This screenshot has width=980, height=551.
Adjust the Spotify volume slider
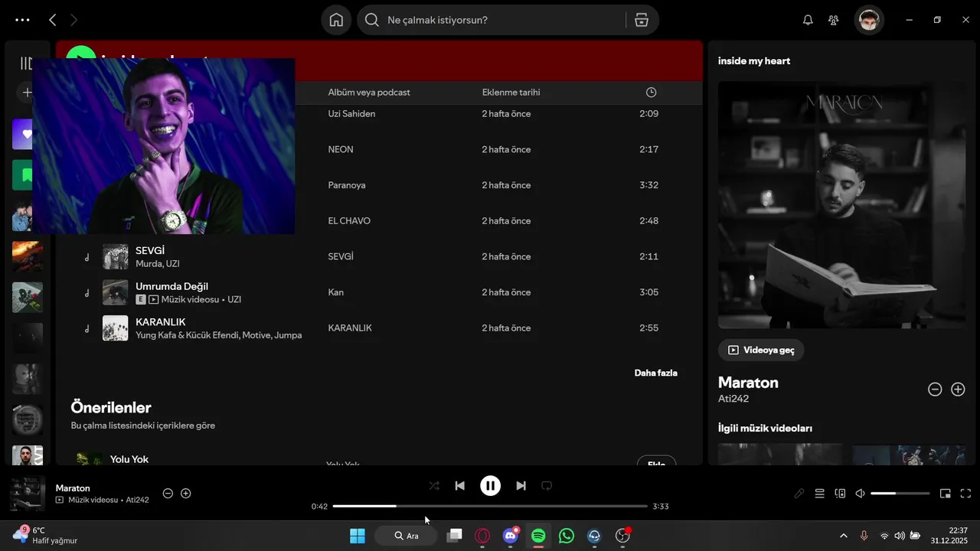[x=900, y=494]
